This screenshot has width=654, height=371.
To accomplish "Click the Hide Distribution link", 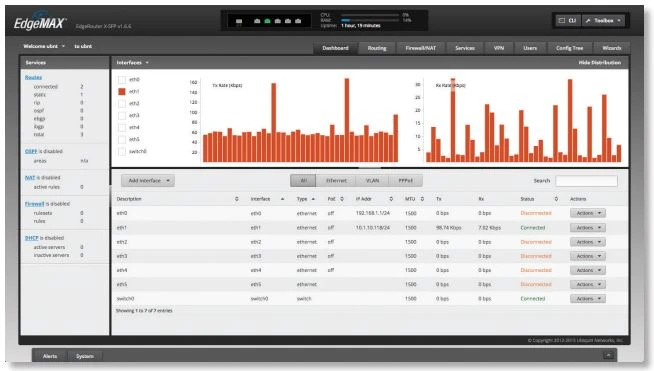I will pyautogui.click(x=599, y=63).
